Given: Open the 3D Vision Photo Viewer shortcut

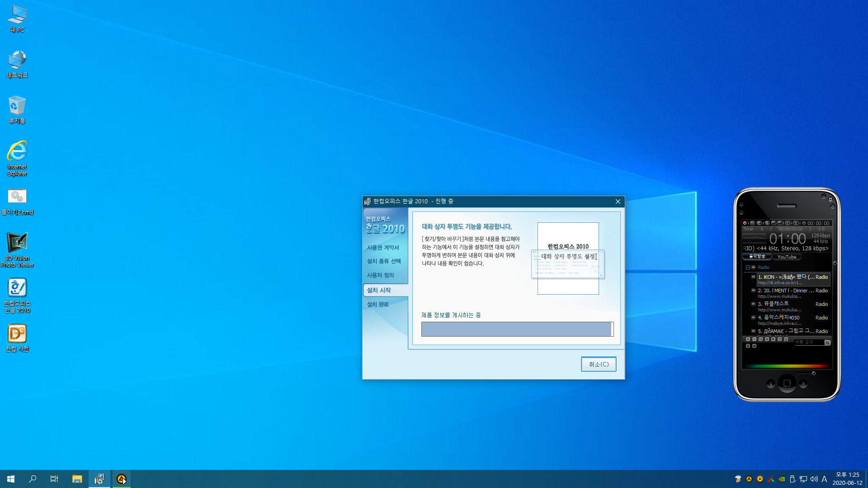Looking at the screenshot, I should 17,249.
